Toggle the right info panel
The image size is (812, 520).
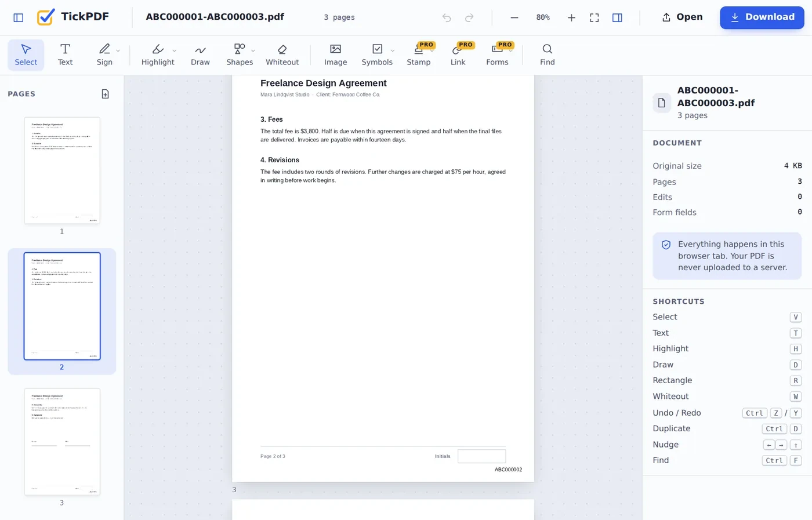click(617, 17)
